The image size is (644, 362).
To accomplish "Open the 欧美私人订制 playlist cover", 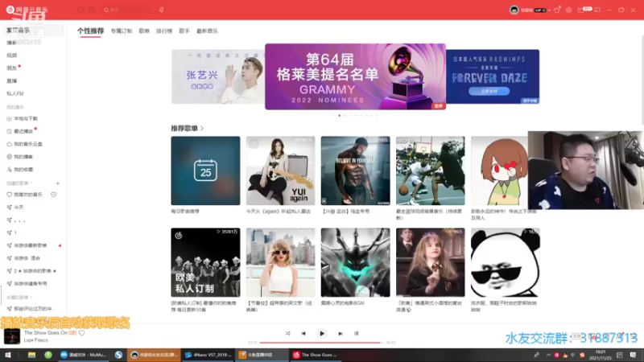I will [205, 263].
